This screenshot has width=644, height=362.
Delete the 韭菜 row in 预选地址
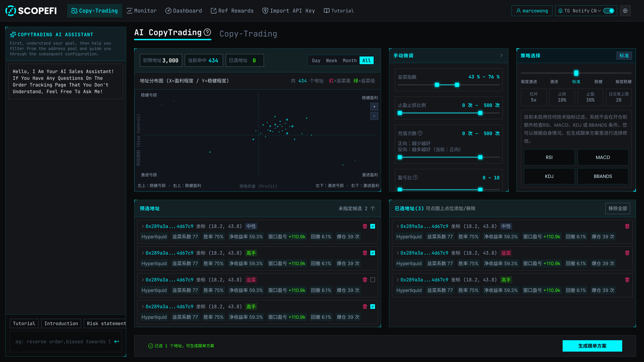[x=365, y=280]
